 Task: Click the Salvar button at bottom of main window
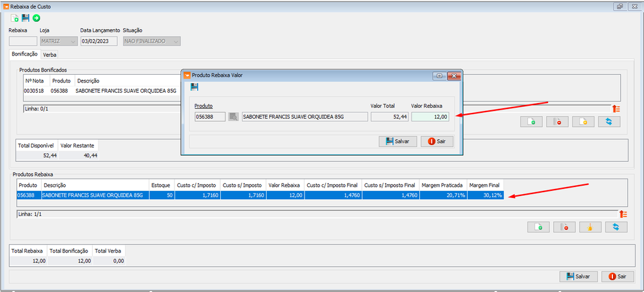(578, 276)
